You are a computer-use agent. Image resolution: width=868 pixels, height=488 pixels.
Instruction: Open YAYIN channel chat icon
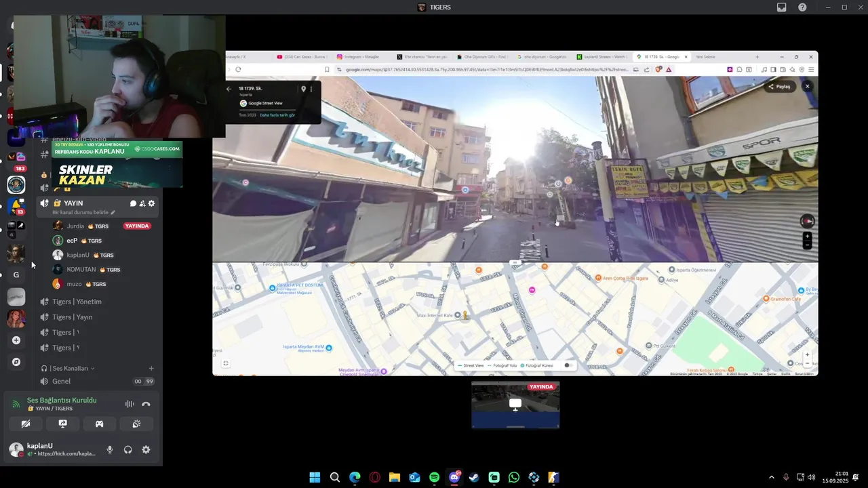coord(133,203)
